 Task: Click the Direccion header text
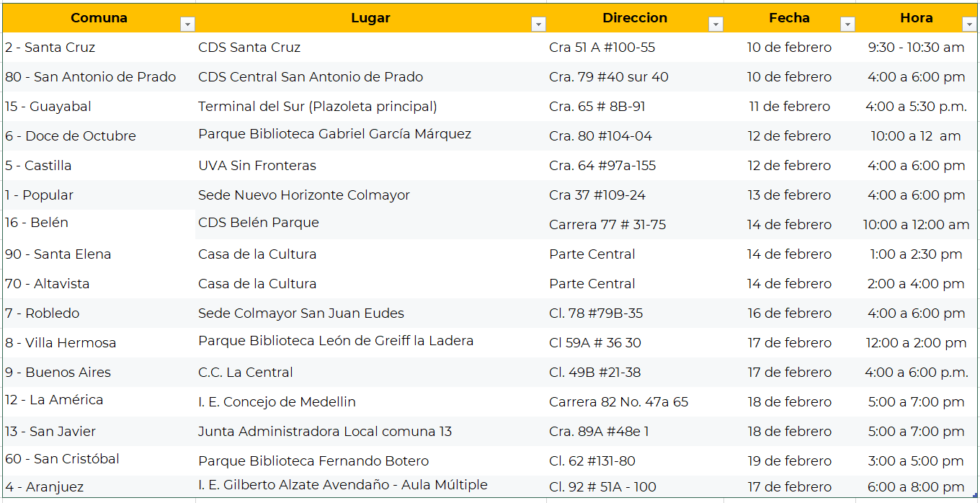[635, 18]
